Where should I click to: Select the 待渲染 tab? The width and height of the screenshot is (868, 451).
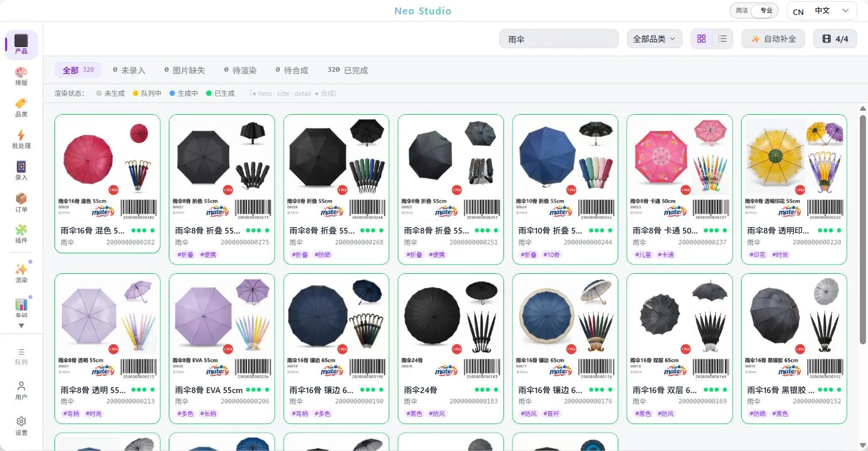pyautogui.click(x=241, y=70)
